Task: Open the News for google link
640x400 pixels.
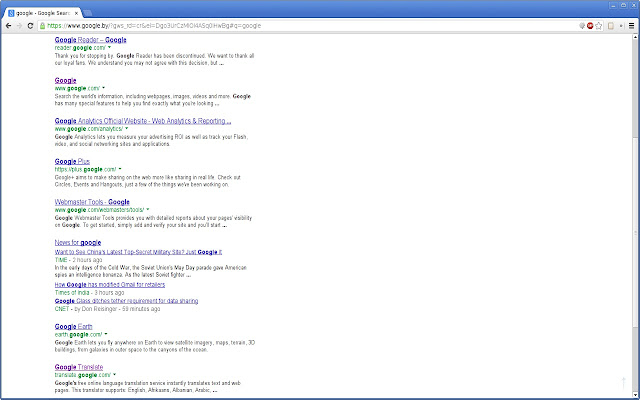Action: click(x=78, y=242)
